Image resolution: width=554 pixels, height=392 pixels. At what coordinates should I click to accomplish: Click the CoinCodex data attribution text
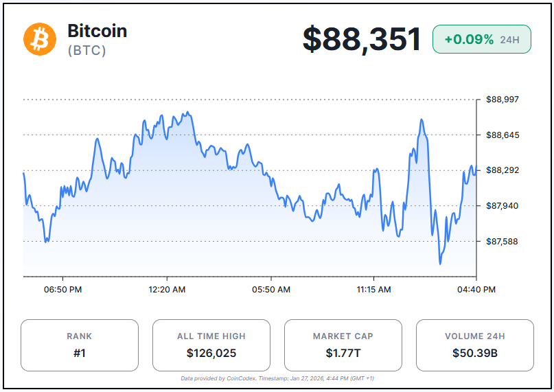coord(277,378)
